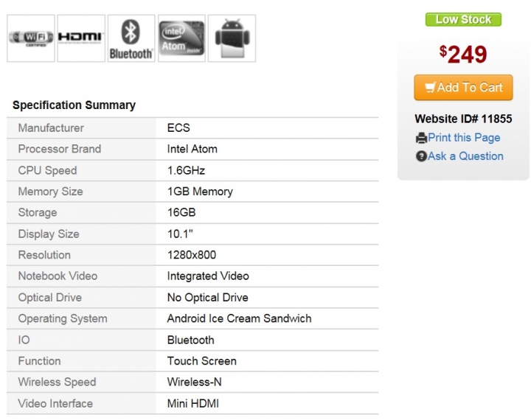Click the HDMI logo badge

coord(81,38)
